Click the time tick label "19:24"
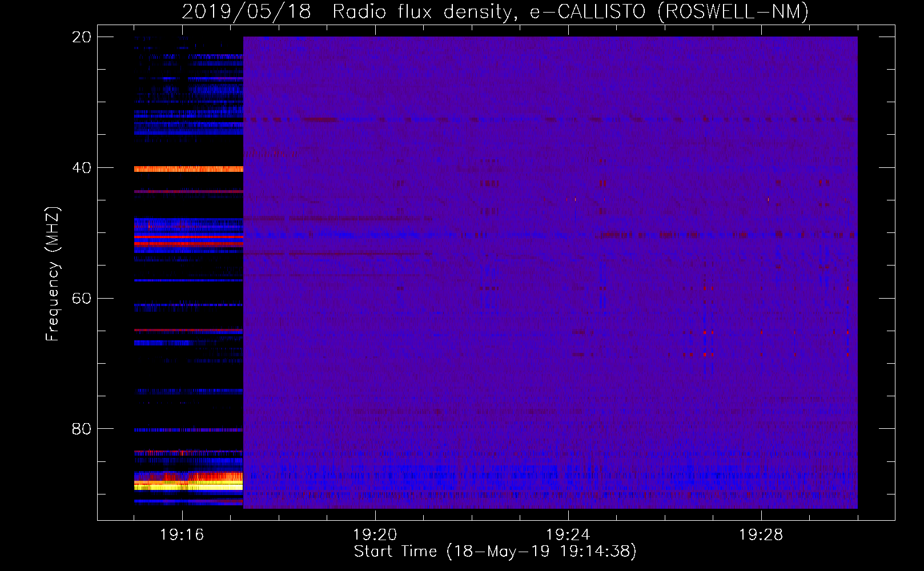Screen dimensions: 924x571 (568, 535)
